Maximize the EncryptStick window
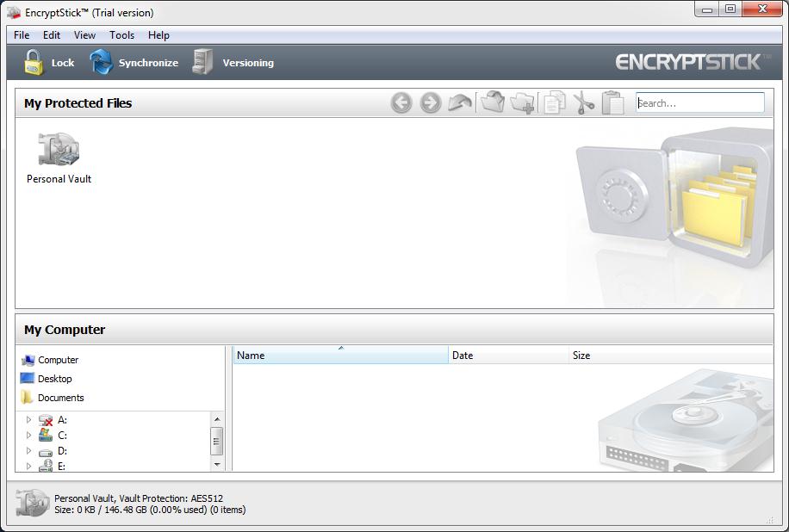 [x=730, y=9]
